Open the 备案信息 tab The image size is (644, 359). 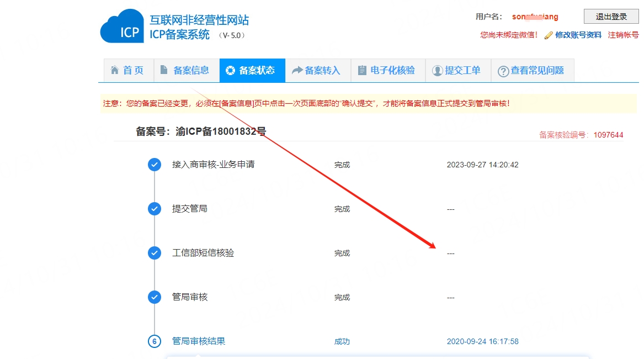[187, 70]
